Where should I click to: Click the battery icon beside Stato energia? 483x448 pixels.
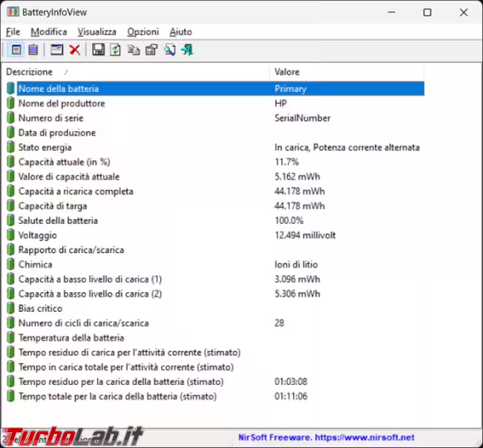coord(11,147)
